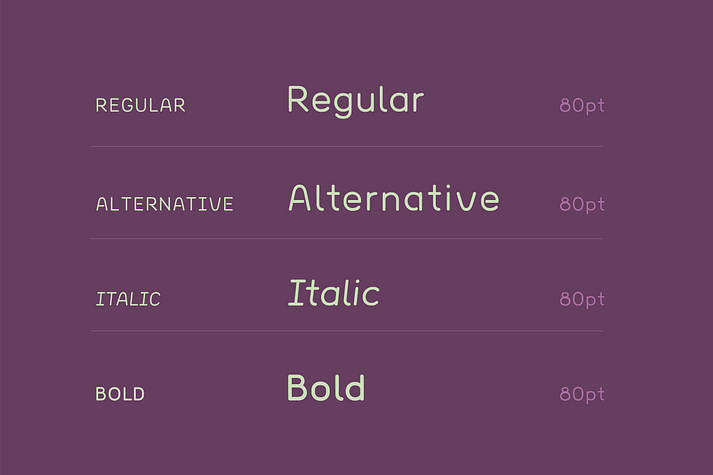This screenshot has height=475, width=713.
Task: Click the BOLD uppercase label
Action: point(120,394)
